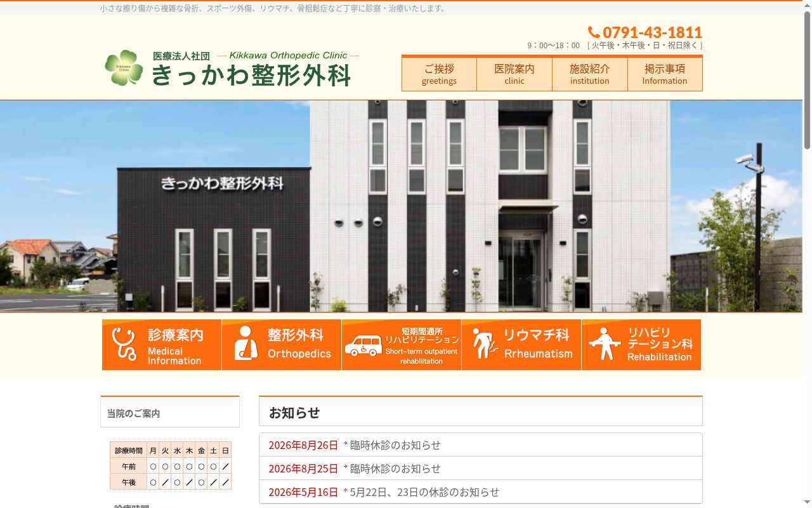Click the 9：00〜18：00 hours text
Image resolution: width=812 pixels, height=508 pixels.
[x=553, y=45]
